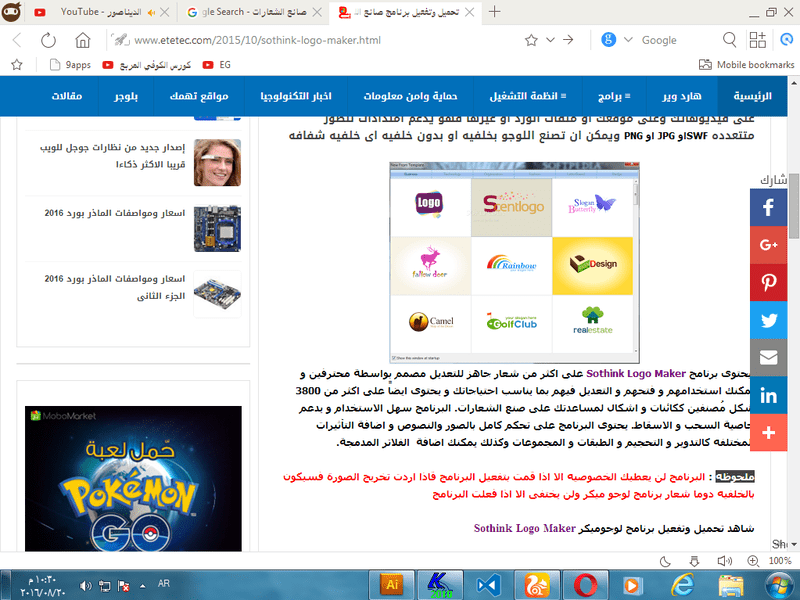Share the article by email
The height and width of the screenshot is (600, 800).
768,358
